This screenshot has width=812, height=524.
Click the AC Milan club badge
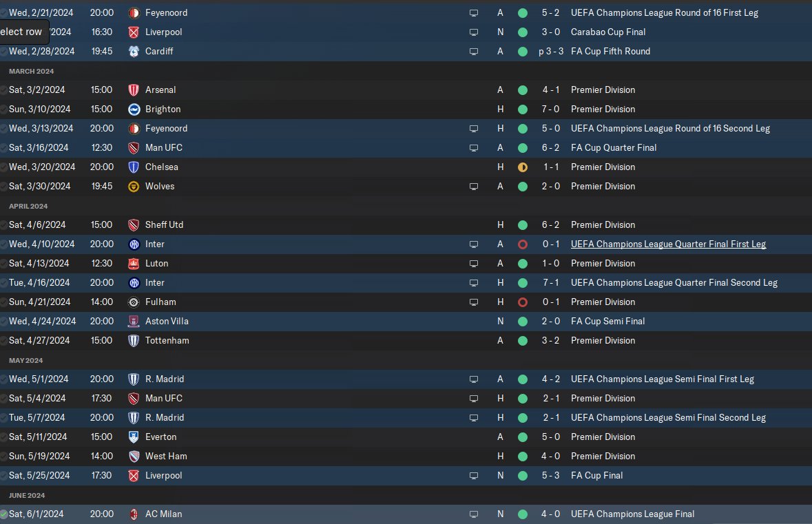click(134, 514)
